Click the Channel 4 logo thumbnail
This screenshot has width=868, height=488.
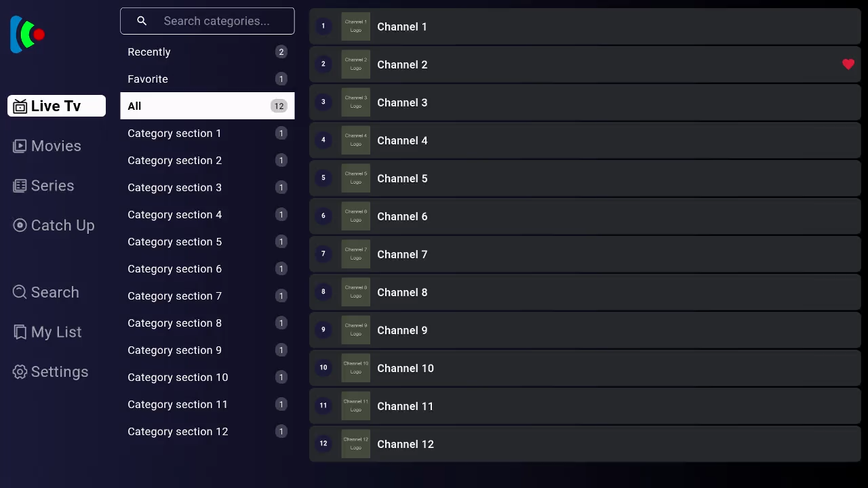(x=356, y=140)
